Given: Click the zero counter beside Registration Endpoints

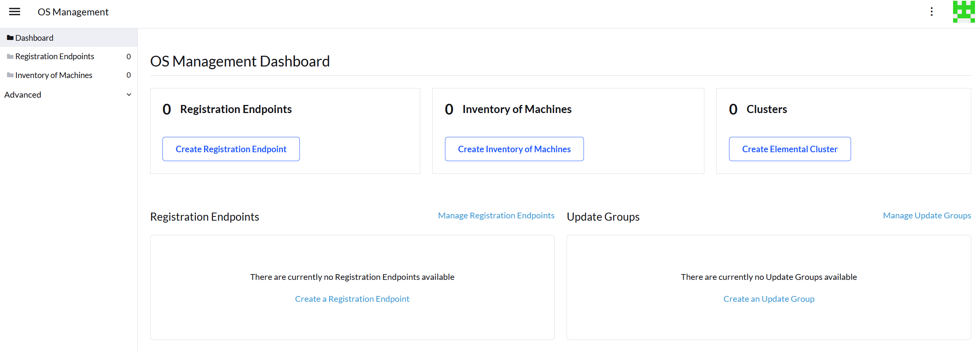Looking at the screenshot, I should click(129, 56).
